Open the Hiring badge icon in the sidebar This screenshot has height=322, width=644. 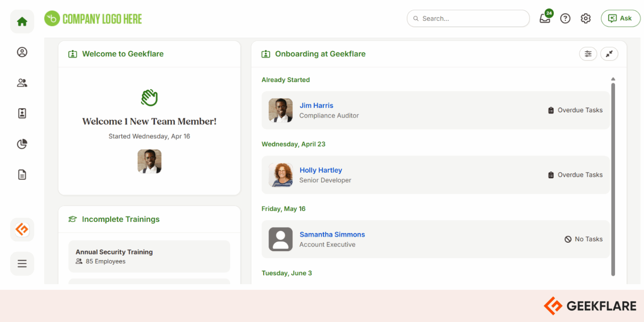(22, 113)
